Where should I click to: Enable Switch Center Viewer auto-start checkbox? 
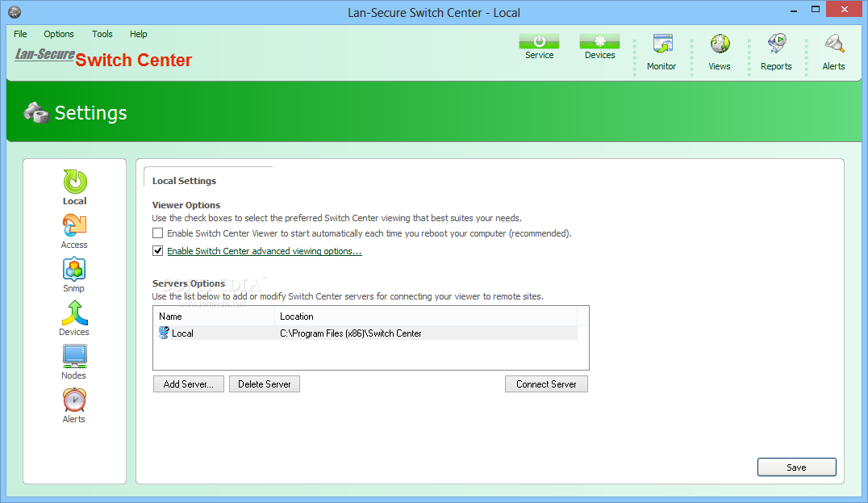[x=158, y=233]
